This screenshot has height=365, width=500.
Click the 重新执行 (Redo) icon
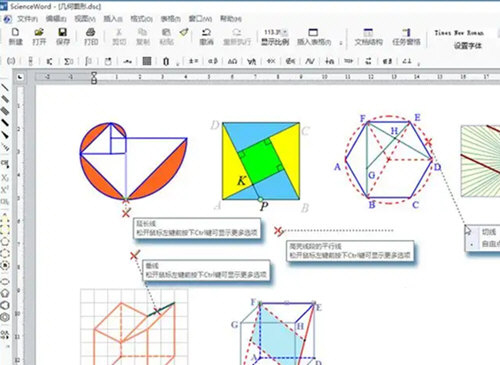pyautogui.click(x=236, y=32)
